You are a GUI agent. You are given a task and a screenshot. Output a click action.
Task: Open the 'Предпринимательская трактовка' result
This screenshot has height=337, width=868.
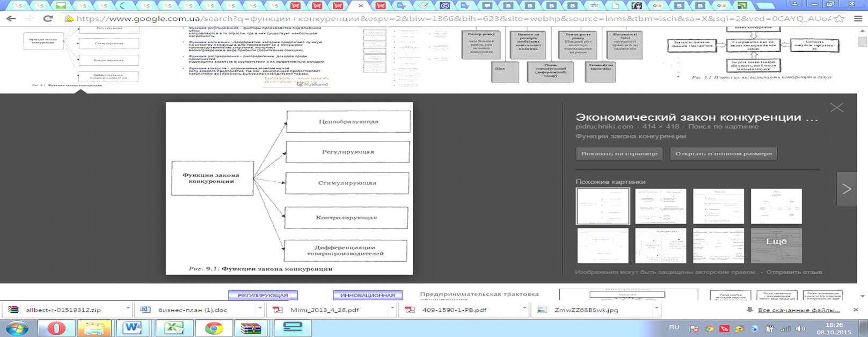click(x=479, y=295)
